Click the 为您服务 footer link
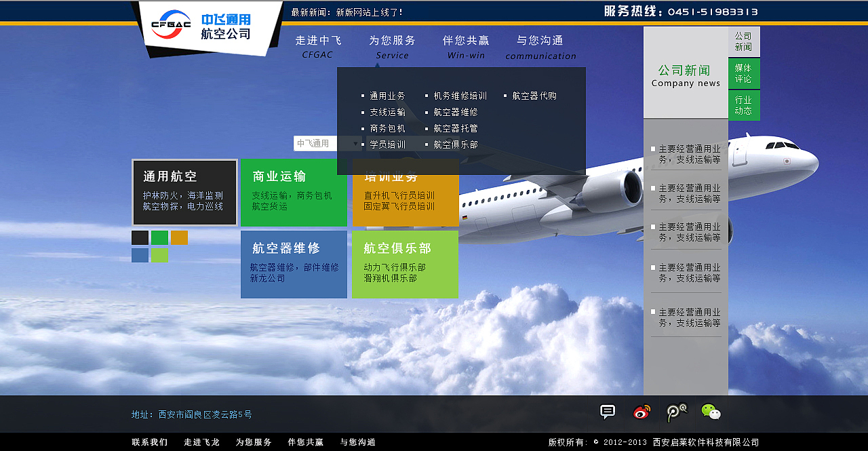 point(254,442)
